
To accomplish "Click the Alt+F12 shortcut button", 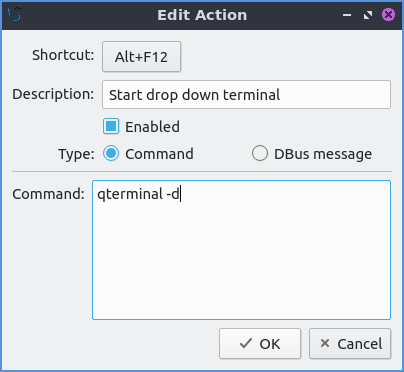I will [141, 57].
